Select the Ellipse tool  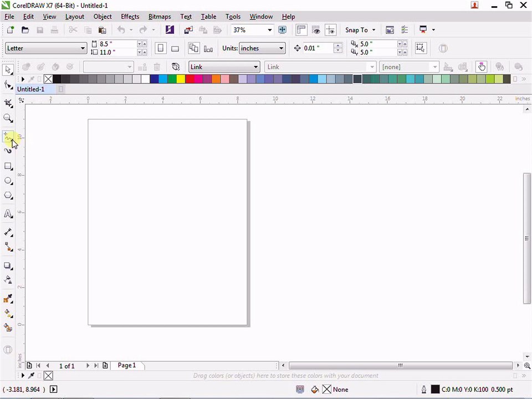click(x=8, y=181)
